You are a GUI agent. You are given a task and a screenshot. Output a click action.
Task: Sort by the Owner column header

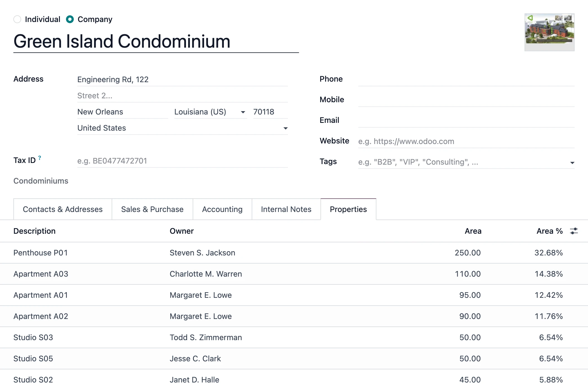[x=182, y=231]
